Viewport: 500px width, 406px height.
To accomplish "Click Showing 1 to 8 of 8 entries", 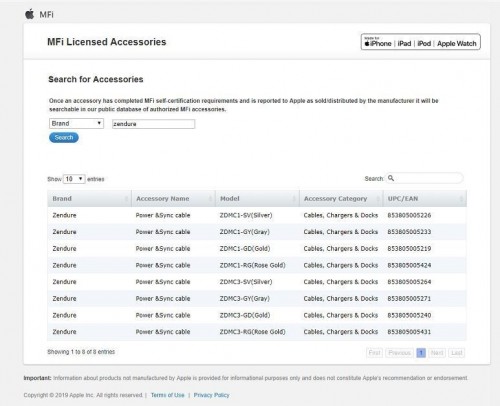I will (81, 352).
